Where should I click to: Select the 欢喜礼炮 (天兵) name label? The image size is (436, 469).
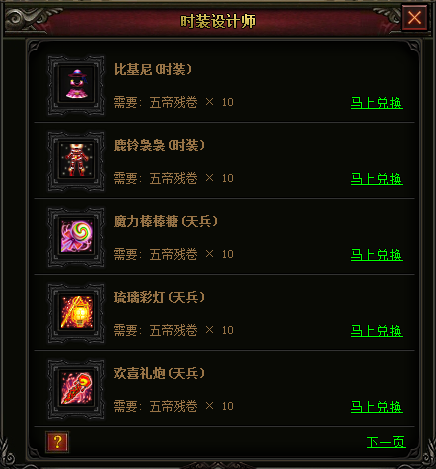[x=159, y=373]
